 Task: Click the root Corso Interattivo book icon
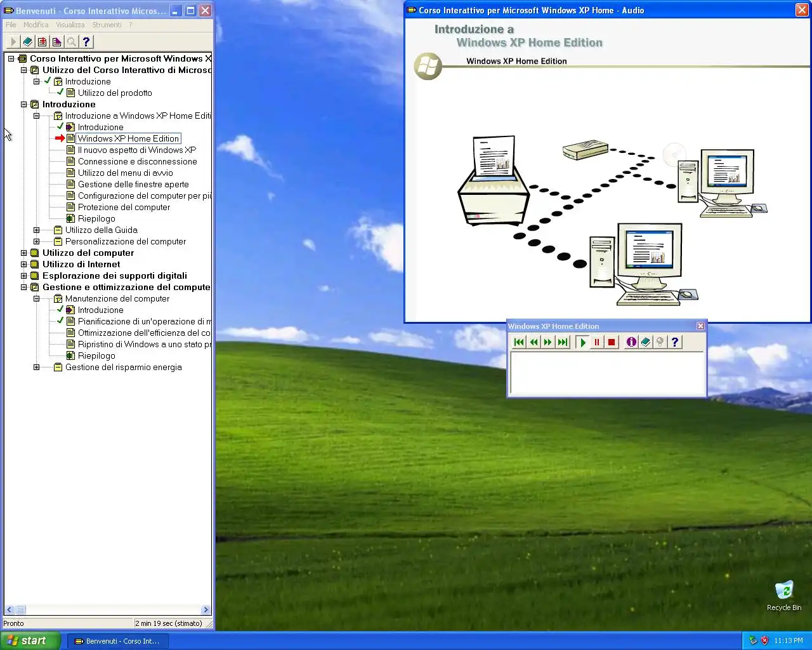22,58
